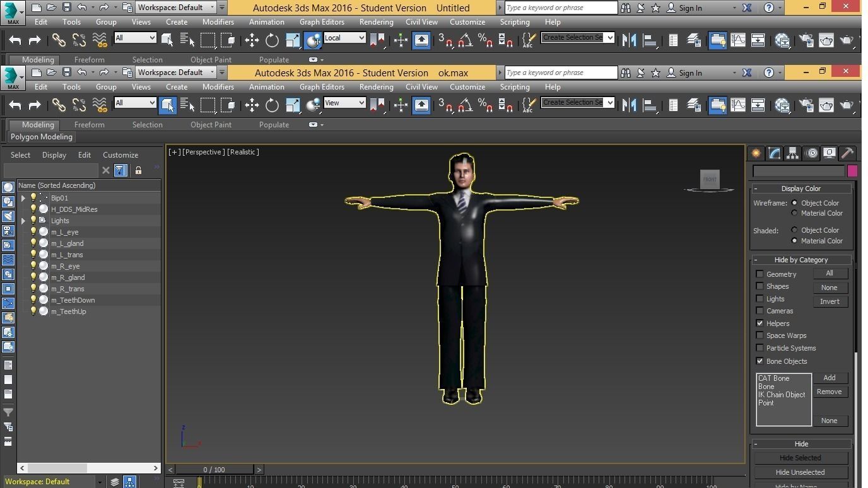This screenshot has width=868, height=488.
Task: Uncheck Bone Objects hide category checkbox
Action: (759, 361)
